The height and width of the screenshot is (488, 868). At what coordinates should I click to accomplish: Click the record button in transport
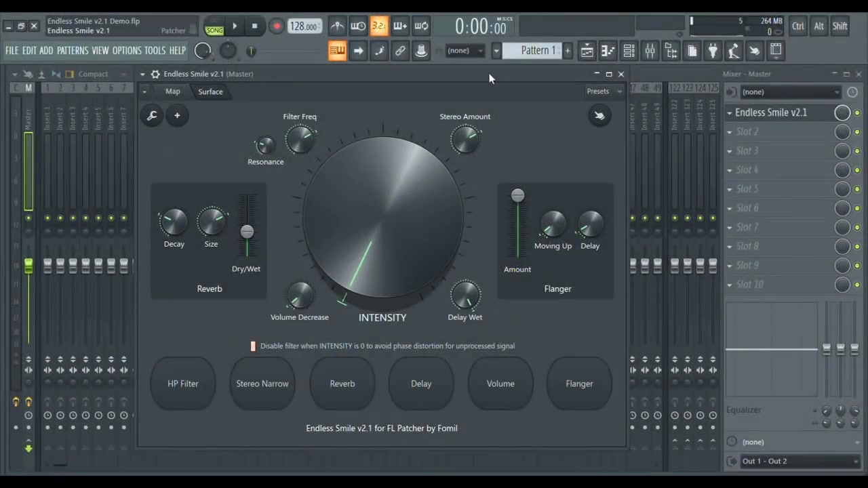tap(277, 26)
